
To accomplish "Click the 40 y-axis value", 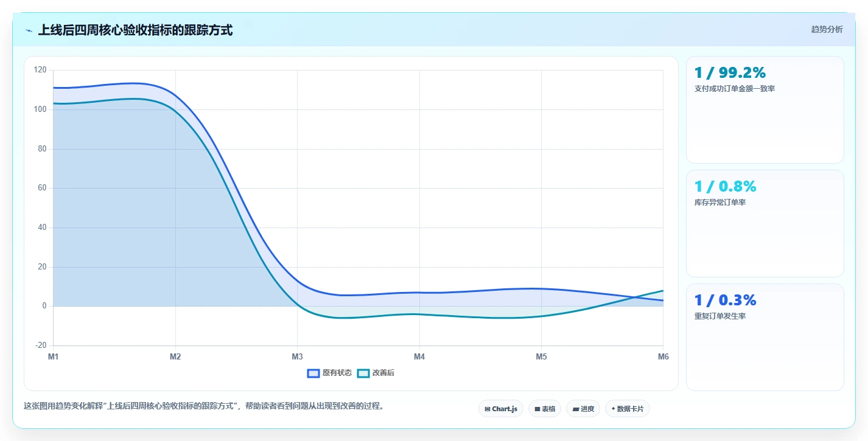I will click(x=42, y=227).
